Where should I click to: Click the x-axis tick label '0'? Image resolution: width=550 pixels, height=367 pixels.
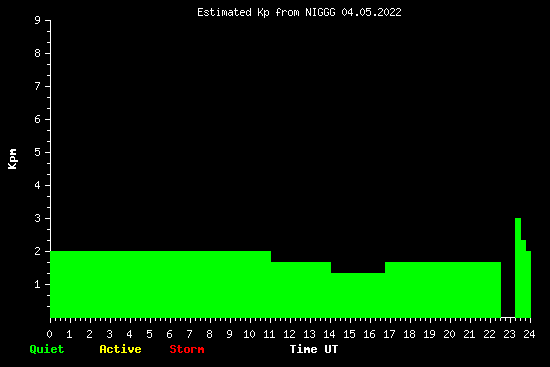pyautogui.click(x=49, y=334)
